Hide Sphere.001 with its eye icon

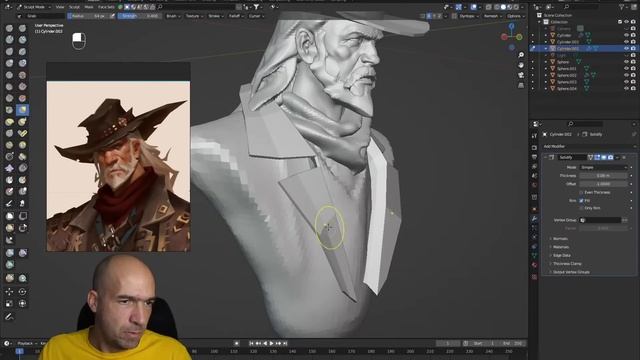coord(626,69)
